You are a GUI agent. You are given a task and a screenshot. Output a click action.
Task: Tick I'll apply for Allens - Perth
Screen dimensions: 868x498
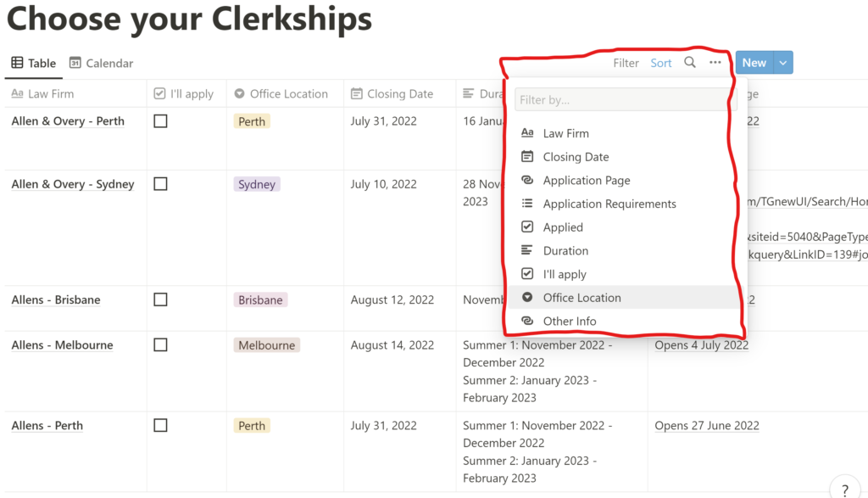160,425
